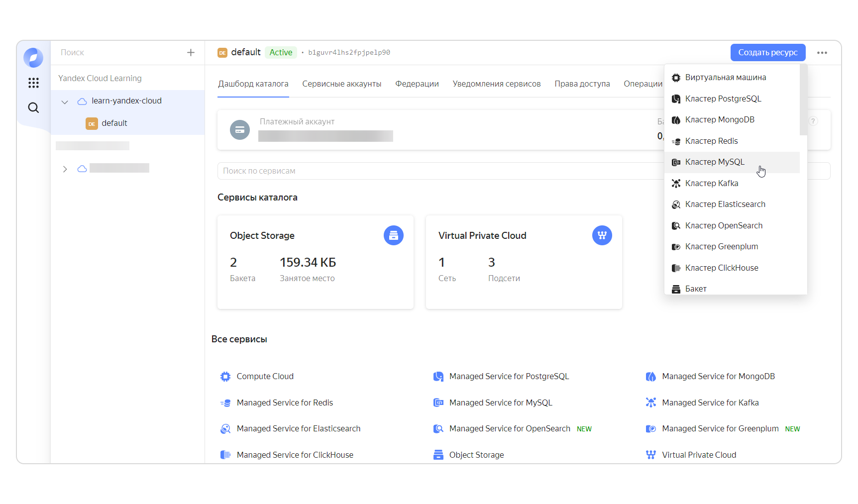The width and height of the screenshot is (858, 504).
Task: Choose Кластер MongoDB from the menu
Action: pyautogui.click(x=732, y=120)
